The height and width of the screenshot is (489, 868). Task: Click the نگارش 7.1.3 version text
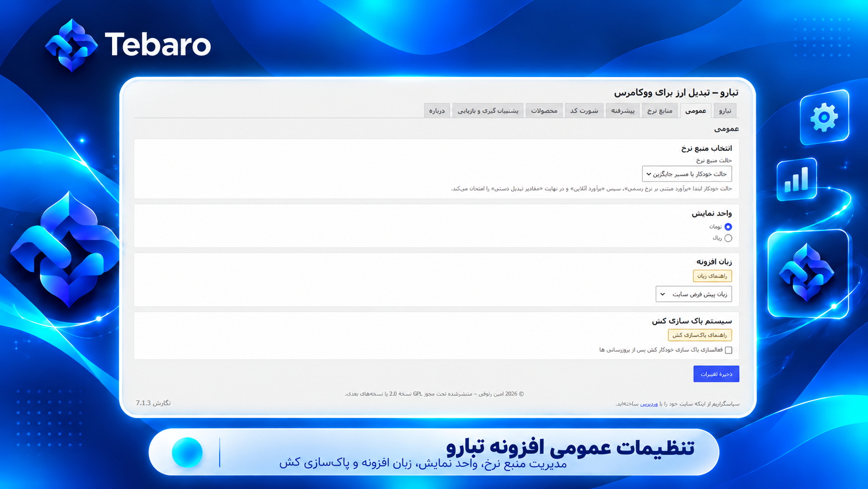tap(153, 403)
